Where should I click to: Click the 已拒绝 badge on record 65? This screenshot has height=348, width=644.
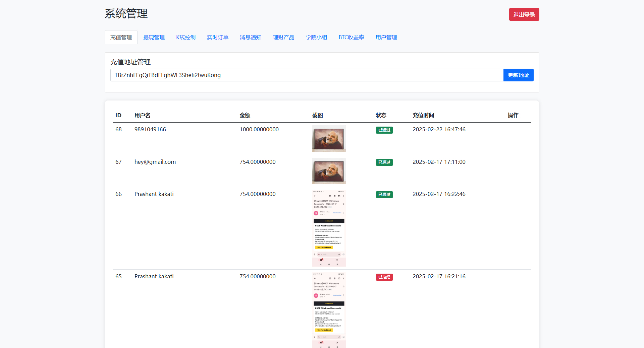[384, 277]
